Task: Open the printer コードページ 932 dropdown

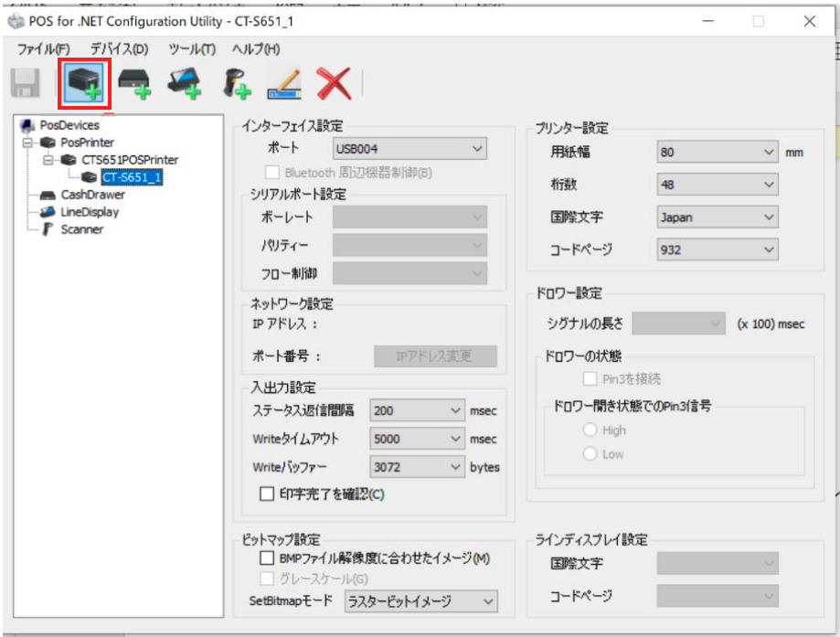Action: [718, 249]
